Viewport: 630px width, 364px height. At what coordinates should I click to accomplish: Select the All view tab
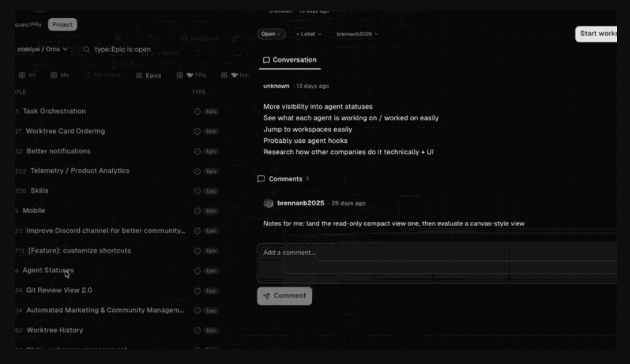(28, 75)
